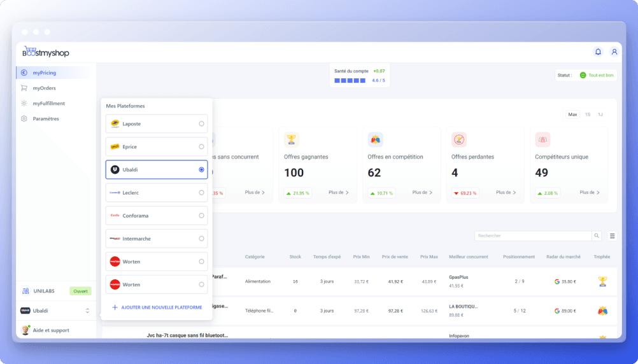Click the Conforama logo icon
Viewport: 638px width, 364px height.
pos(115,216)
